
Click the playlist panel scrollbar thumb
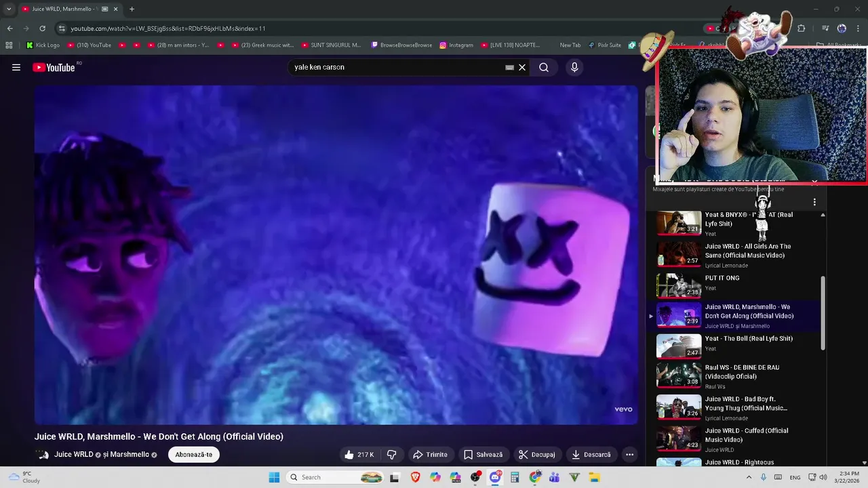[x=823, y=313]
